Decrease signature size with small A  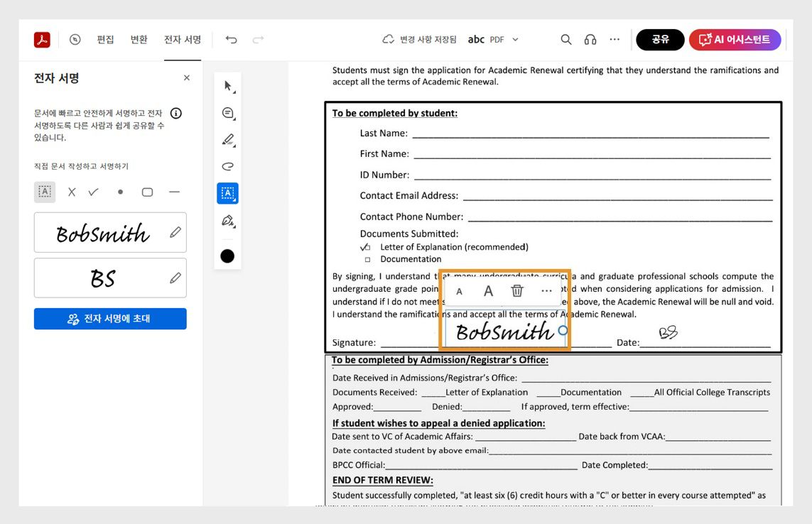[x=459, y=292]
